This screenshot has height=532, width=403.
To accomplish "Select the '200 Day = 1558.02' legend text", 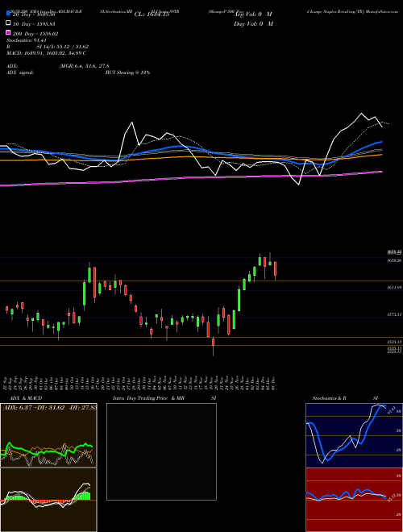I will (x=35, y=34).
